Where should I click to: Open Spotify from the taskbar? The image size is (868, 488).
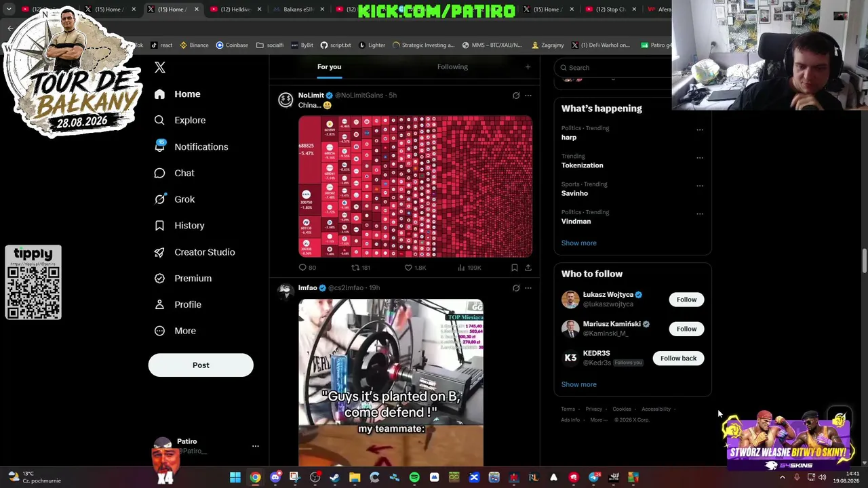pyautogui.click(x=414, y=477)
